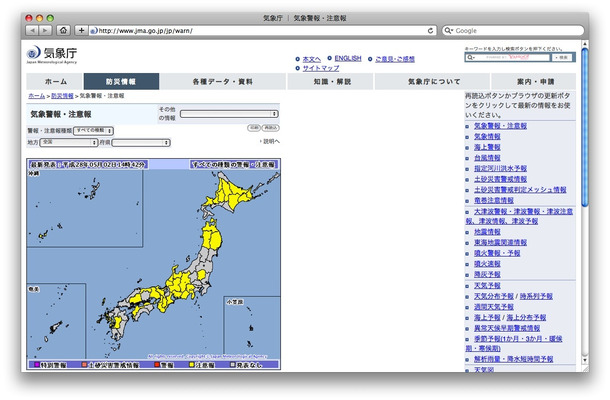610x400 pixels.
Task: Switch to the ENGLISH page link
Action: pos(348,58)
